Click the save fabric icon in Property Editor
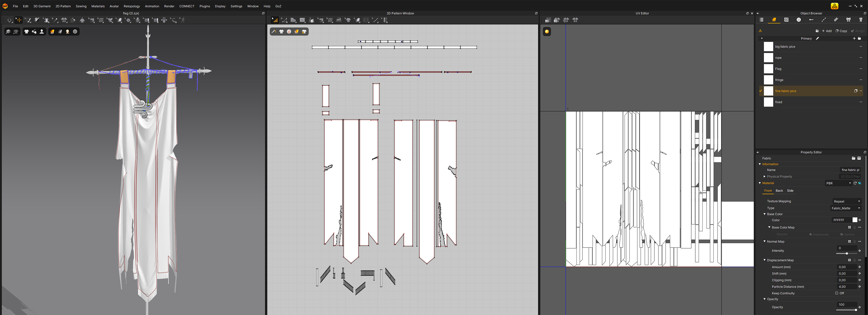This screenshot has height=315, width=868. pos(859,158)
